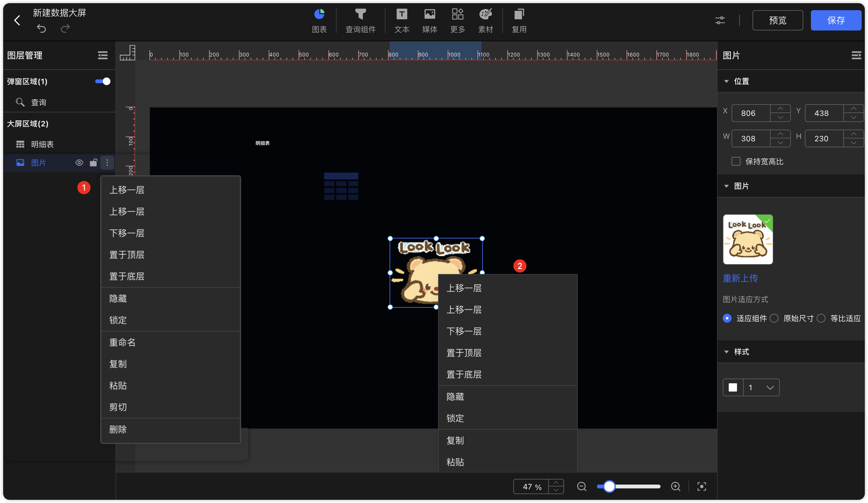Viewport: 868px width, 503px height.
Task: Open the 图片 layer more-options dots
Action: (x=107, y=163)
